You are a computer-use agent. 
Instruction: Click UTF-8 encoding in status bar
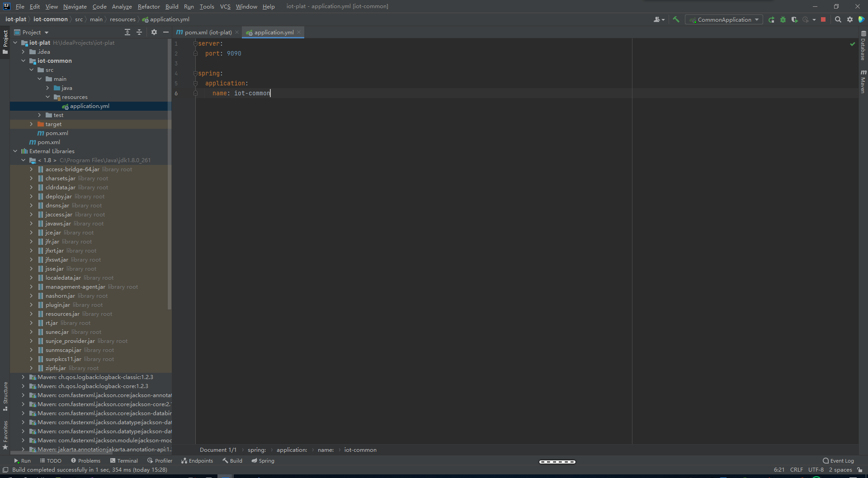(x=816, y=470)
